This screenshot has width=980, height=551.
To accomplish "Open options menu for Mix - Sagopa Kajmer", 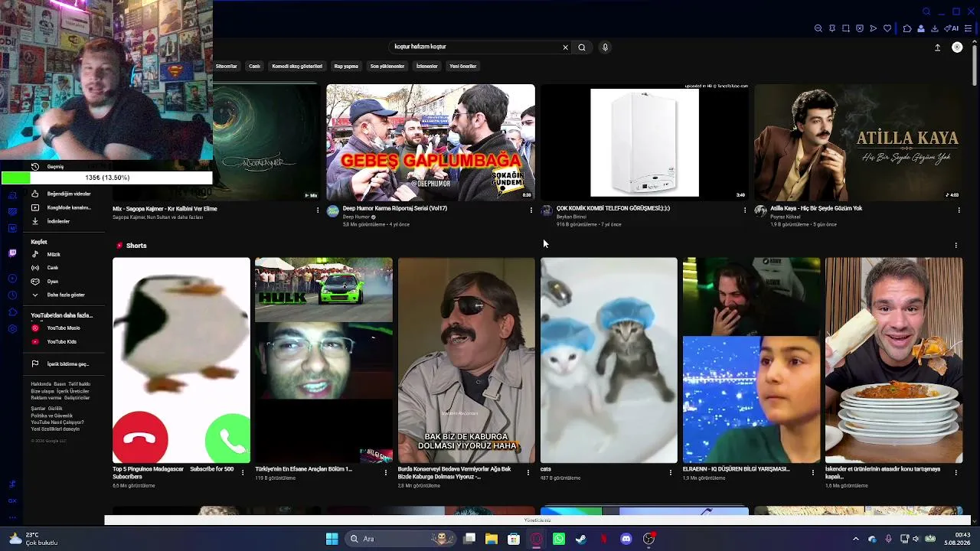I will coord(318,210).
